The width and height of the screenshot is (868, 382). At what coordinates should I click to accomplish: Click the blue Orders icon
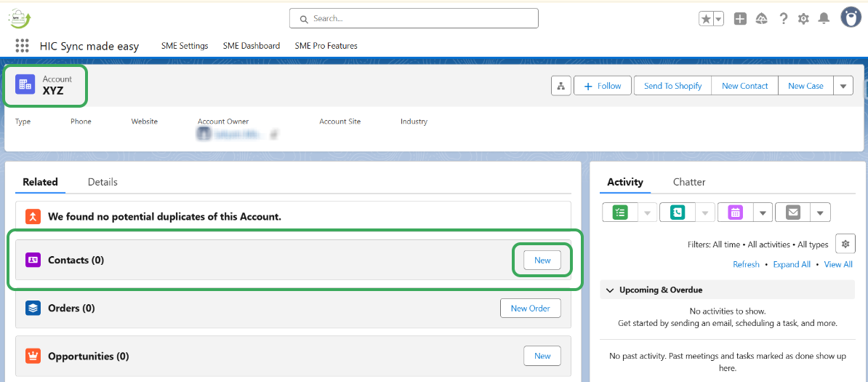click(33, 309)
